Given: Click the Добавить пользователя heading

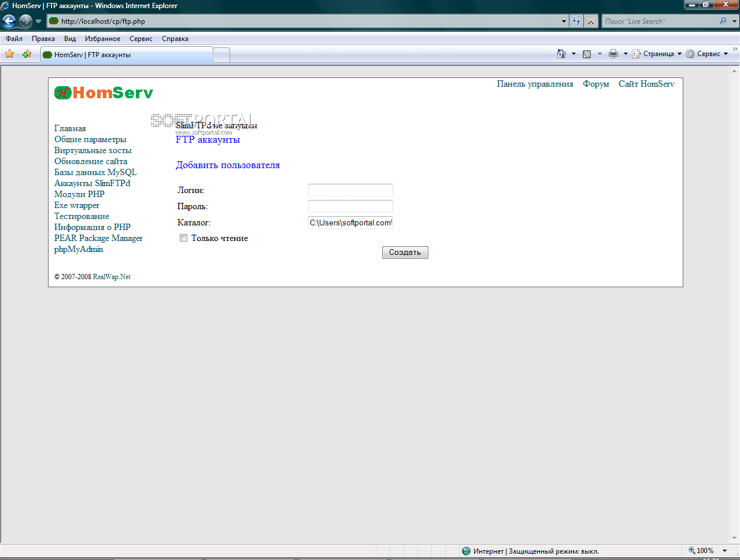Looking at the screenshot, I should click(x=228, y=165).
